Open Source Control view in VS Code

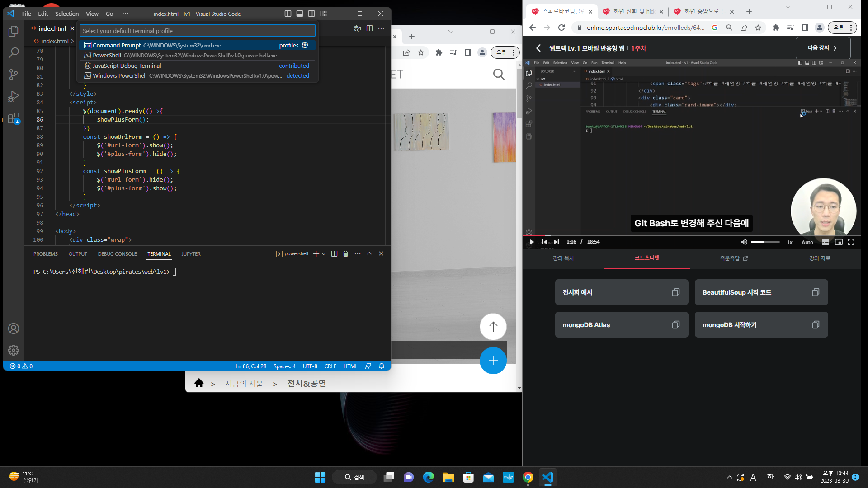(x=14, y=74)
